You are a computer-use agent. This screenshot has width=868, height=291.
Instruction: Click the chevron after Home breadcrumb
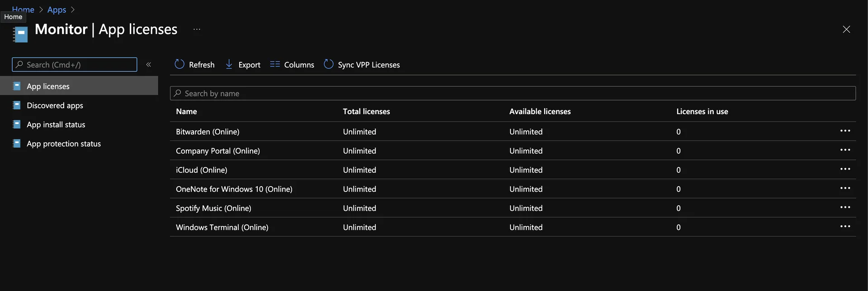point(41,10)
